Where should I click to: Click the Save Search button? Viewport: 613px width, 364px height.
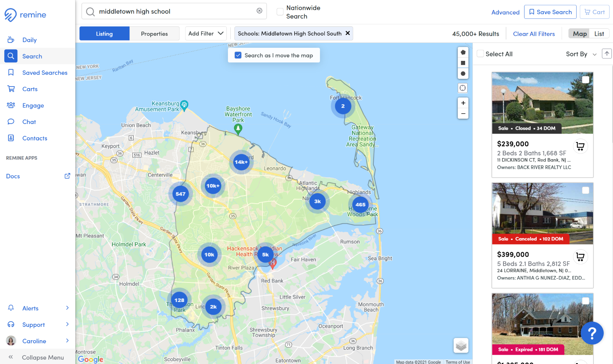(550, 12)
